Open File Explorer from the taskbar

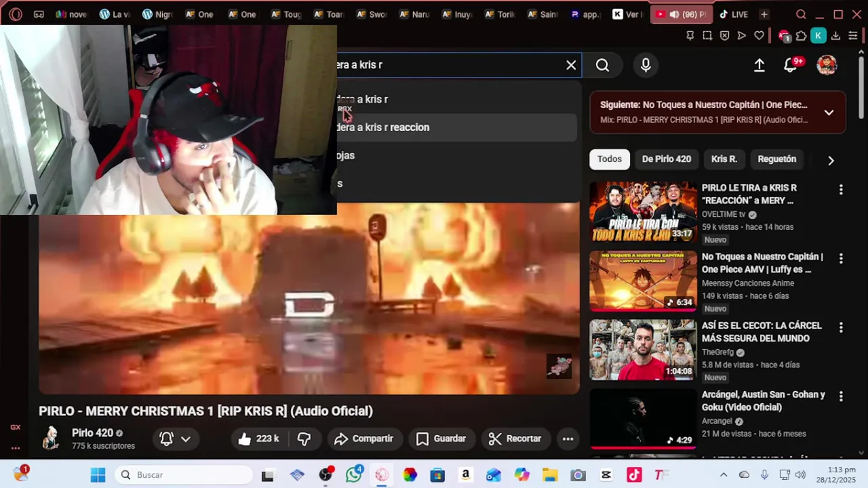(x=549, y=475)
